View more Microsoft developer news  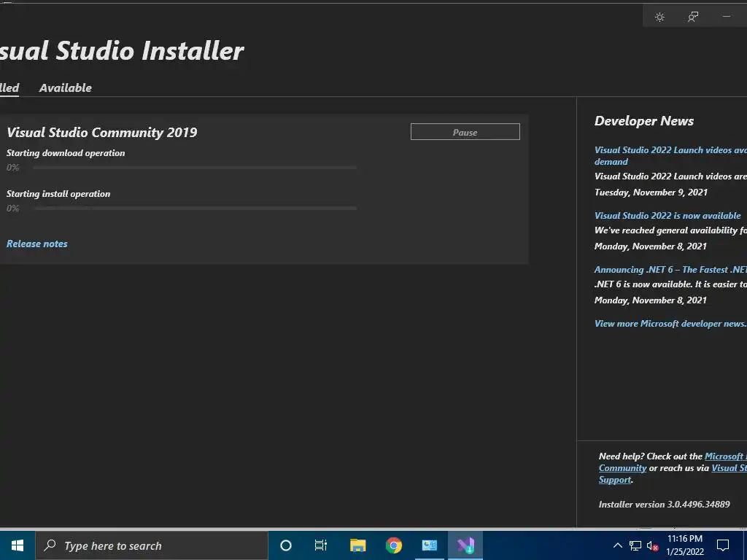671,323
